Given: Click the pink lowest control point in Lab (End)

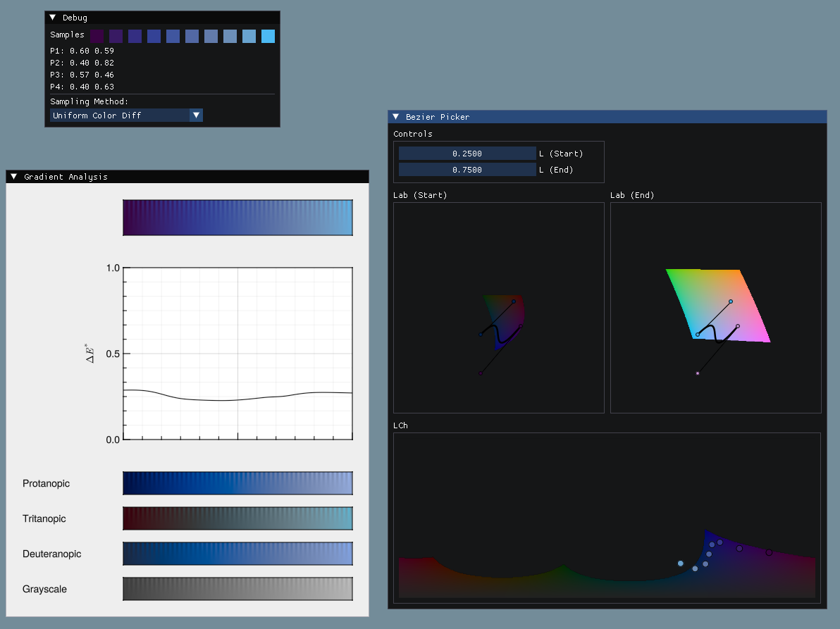Looking at the screenshot, I should (x=698, y=373).
